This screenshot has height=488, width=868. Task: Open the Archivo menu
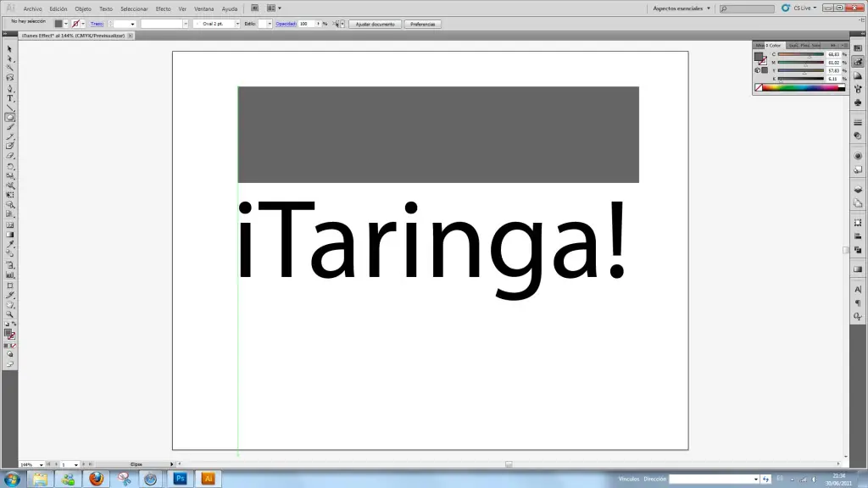click(x=32, y=8)
